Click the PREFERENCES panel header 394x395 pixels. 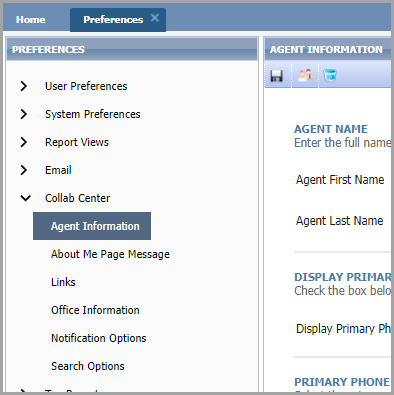point(132,49)
